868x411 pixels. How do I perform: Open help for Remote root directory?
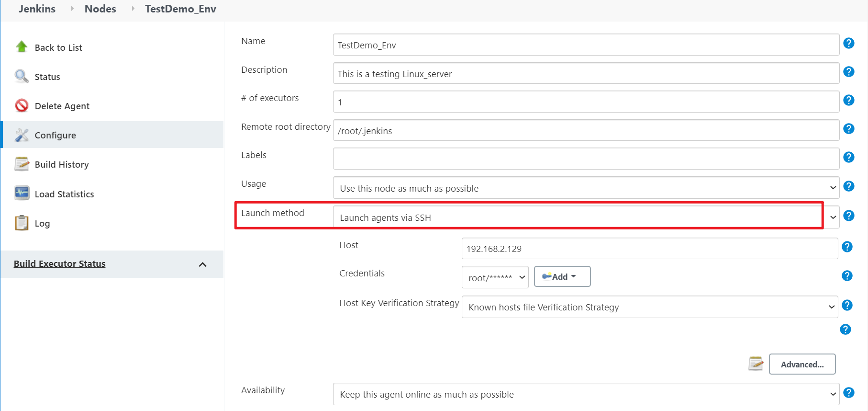point(848,129)
